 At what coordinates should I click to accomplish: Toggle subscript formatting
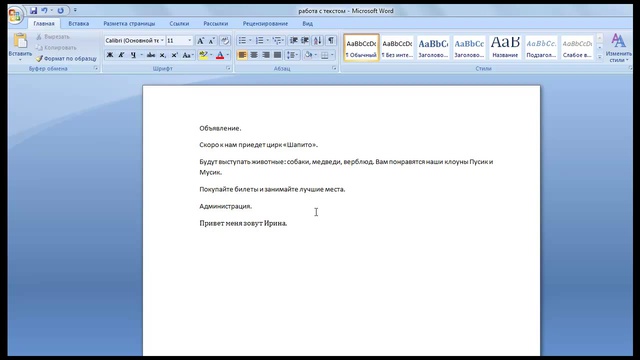[x=163, y=55]
